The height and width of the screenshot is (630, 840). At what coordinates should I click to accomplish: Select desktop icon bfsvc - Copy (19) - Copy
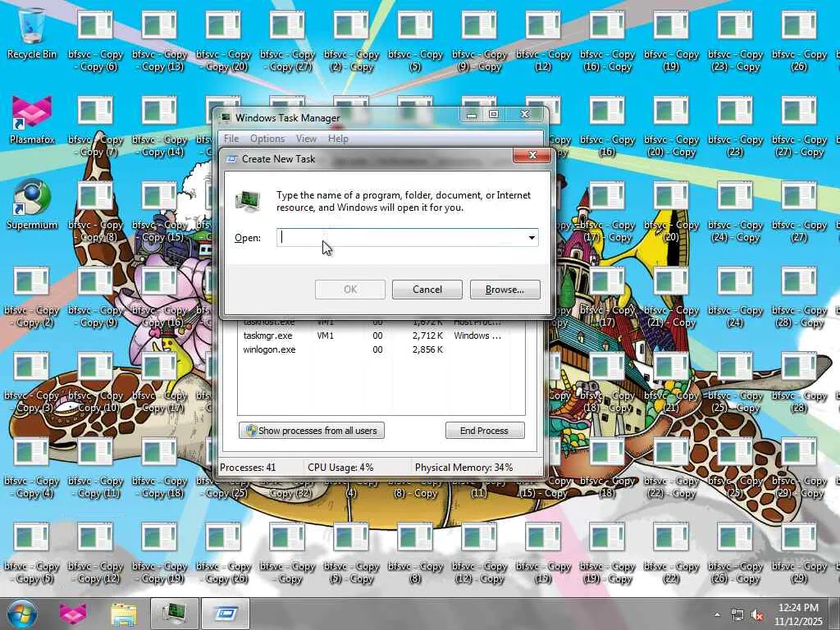coord(607,553)
